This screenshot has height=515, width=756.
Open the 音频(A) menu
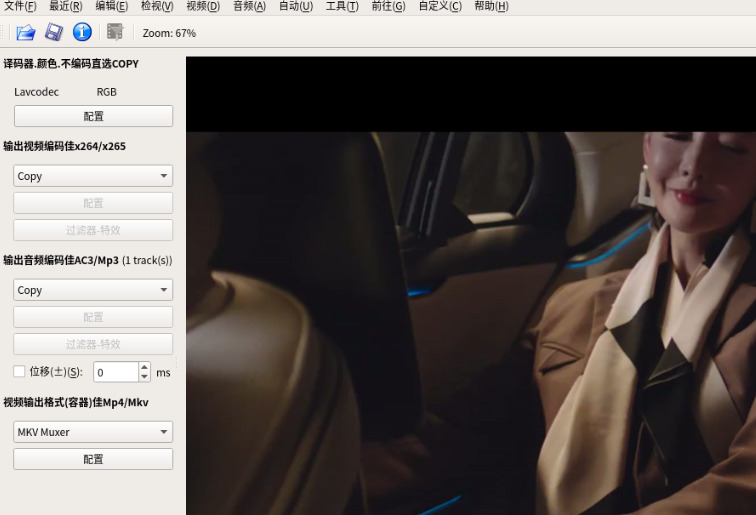(249, 6)
